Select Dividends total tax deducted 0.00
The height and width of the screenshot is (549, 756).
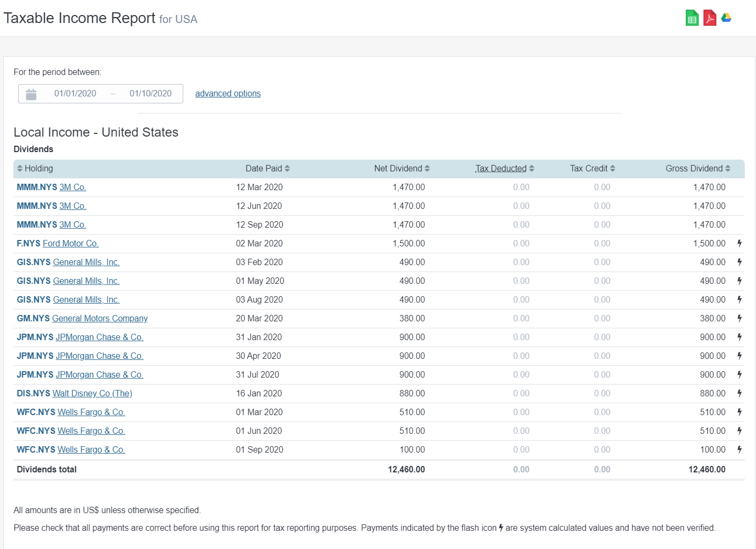[521, 469]
